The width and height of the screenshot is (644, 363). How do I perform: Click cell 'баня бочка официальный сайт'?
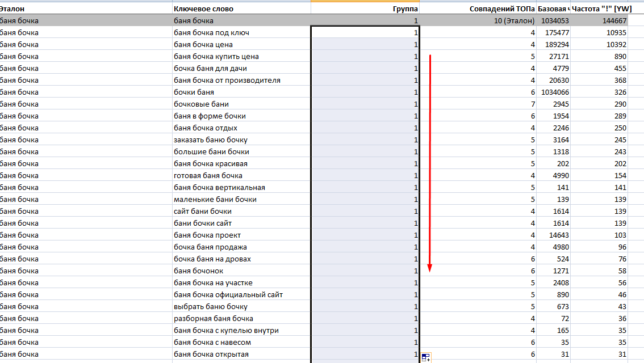pos(241,294)
